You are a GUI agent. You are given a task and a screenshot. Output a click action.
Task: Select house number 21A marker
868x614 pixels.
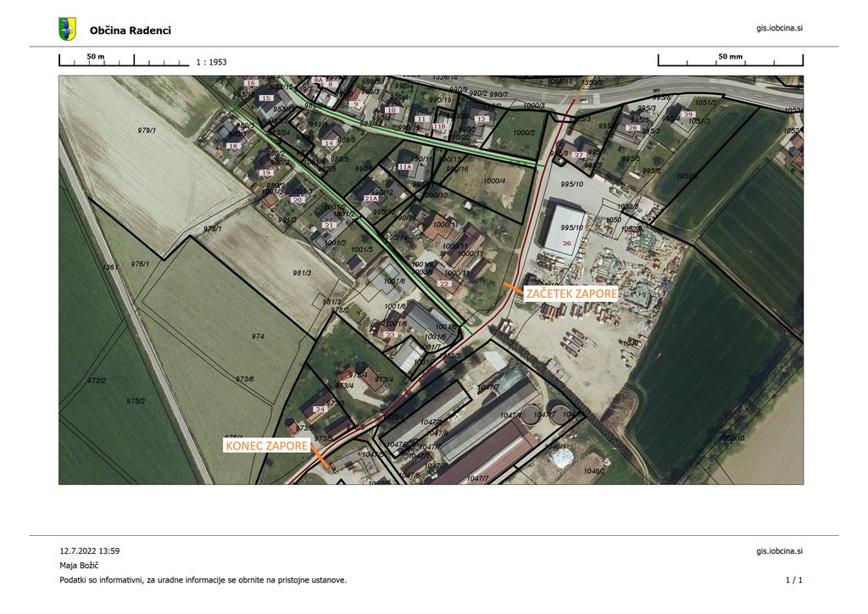(x=370, y=198)
